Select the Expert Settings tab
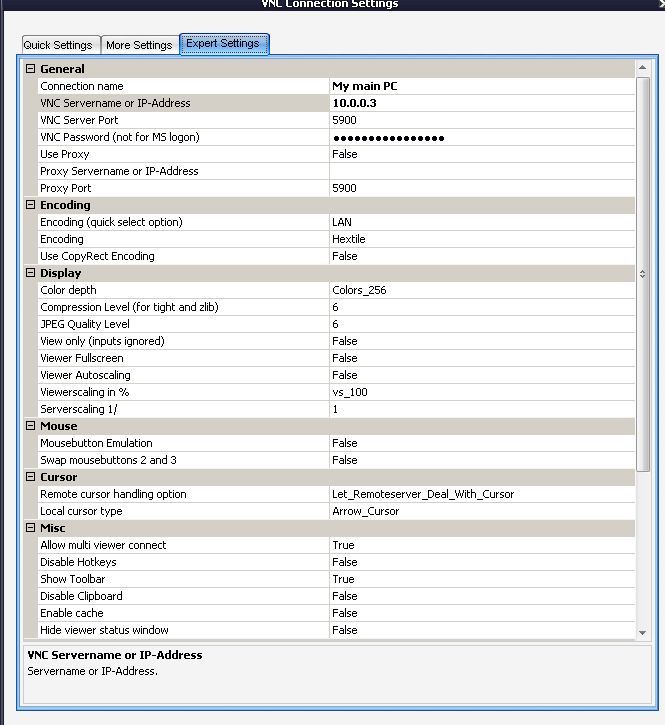Screen dimensions: 665x725 (224, 43)
